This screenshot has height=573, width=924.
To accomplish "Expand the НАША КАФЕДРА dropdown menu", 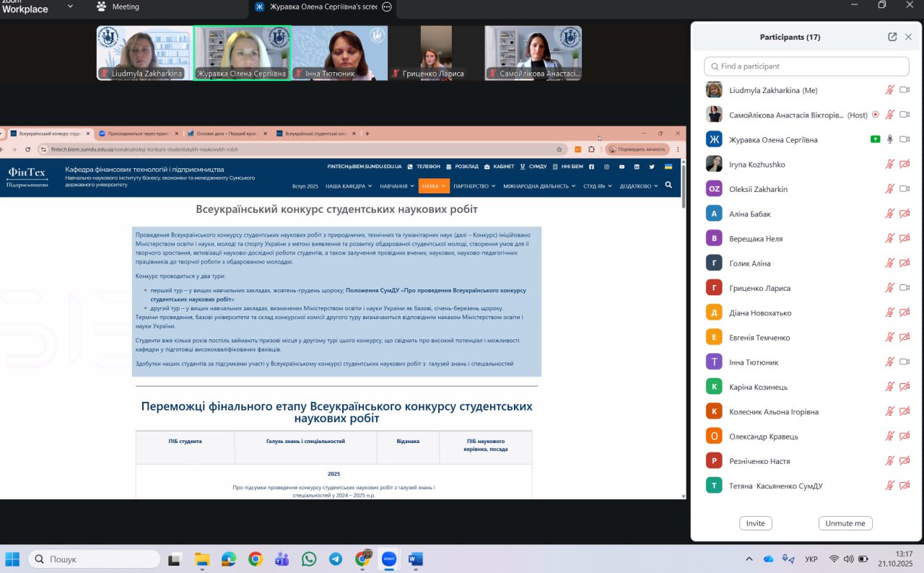I will click(349, 186).
